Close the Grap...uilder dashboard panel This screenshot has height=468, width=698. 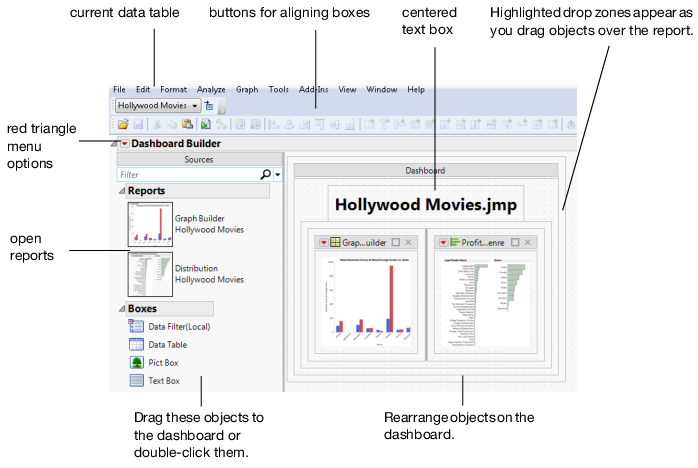(408, 242)
